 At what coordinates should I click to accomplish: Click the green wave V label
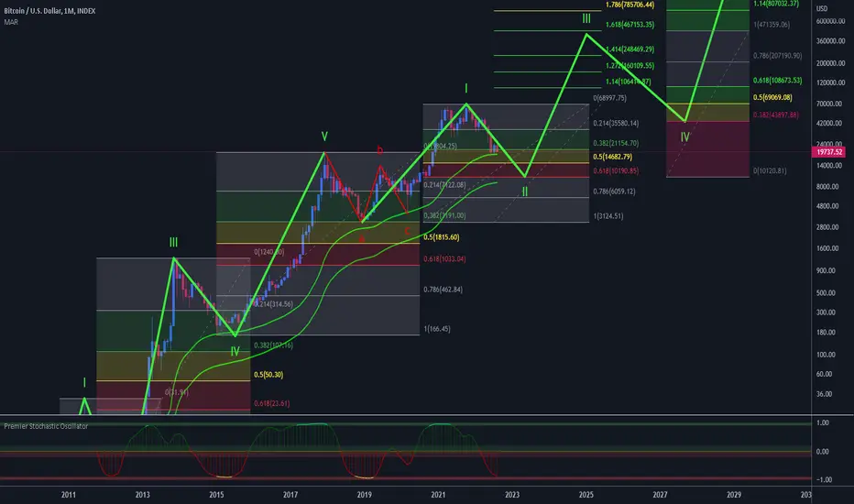[x=324, y=137]
